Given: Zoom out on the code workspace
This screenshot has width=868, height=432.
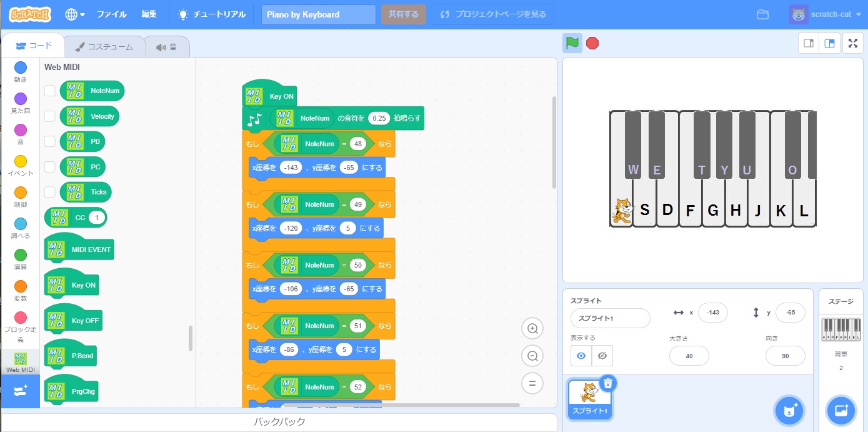Looking at the screenshot, I should click(x=532, y=356).
